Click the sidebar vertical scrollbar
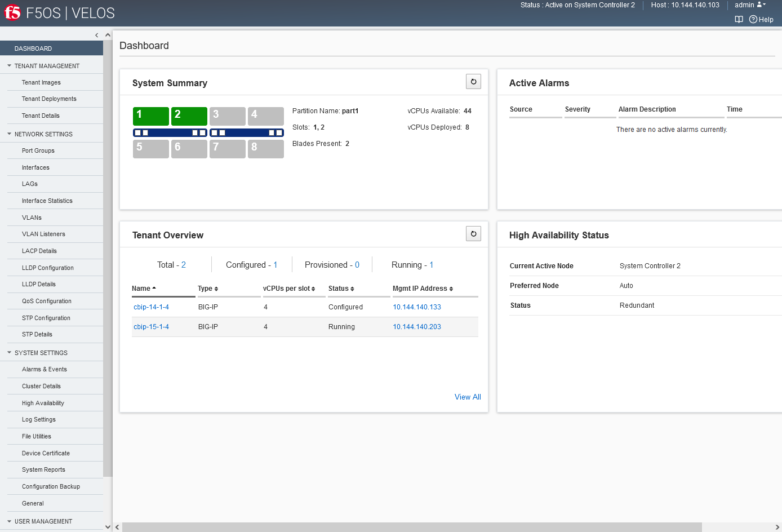This screenshot has height=532, width=782. 108,259
